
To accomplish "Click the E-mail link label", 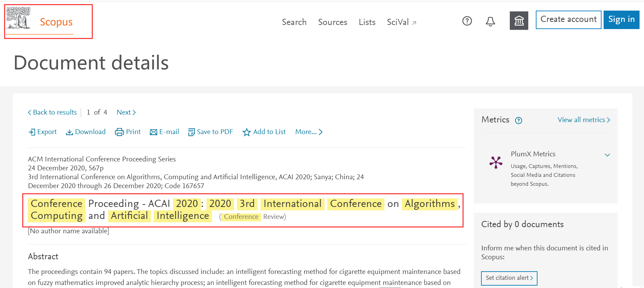I will 169,132.
